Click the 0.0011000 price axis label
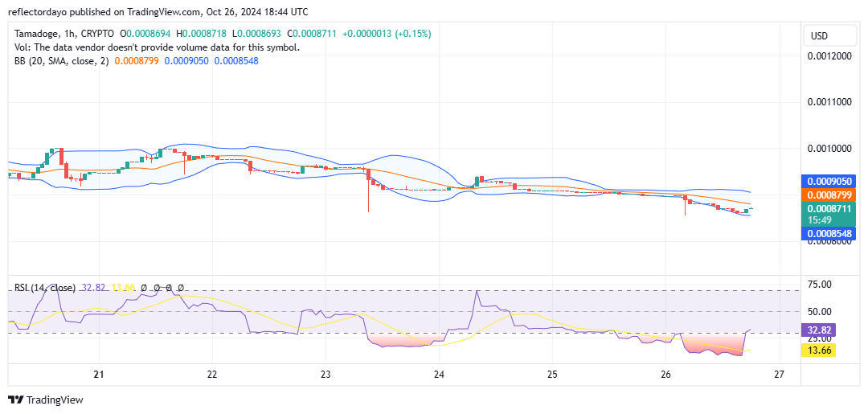Screen dimensions: 868x414 pyautogui.click(x=829, y=102)
